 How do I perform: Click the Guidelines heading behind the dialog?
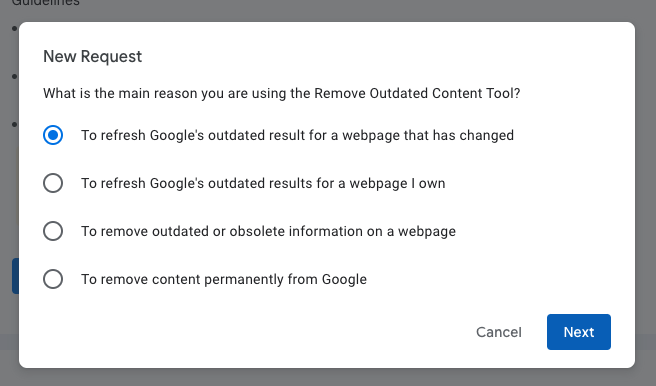point(46,3)
